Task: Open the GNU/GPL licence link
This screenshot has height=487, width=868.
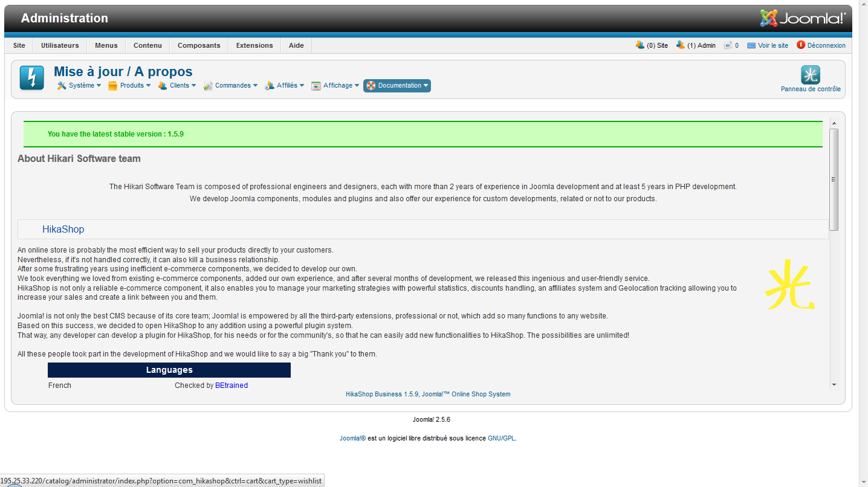Action: tap(502, 439)
